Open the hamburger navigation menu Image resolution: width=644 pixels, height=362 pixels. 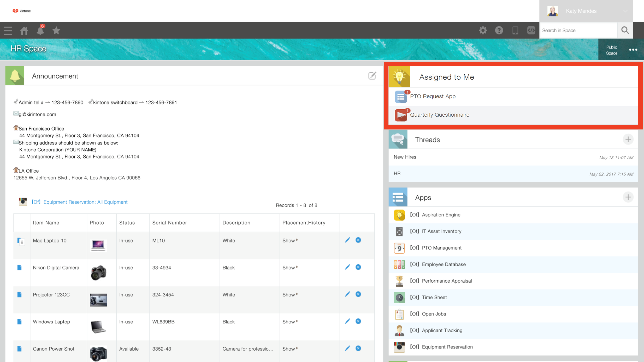coord(8,31)
